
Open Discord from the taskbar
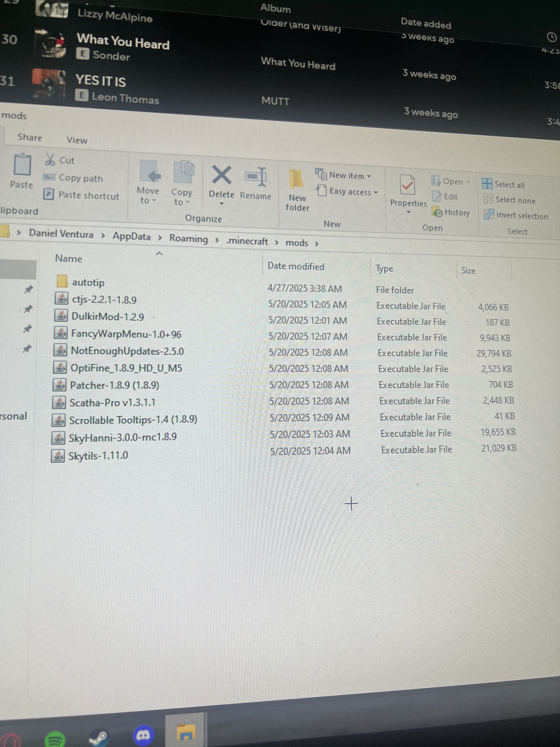(x=143, y=735)
